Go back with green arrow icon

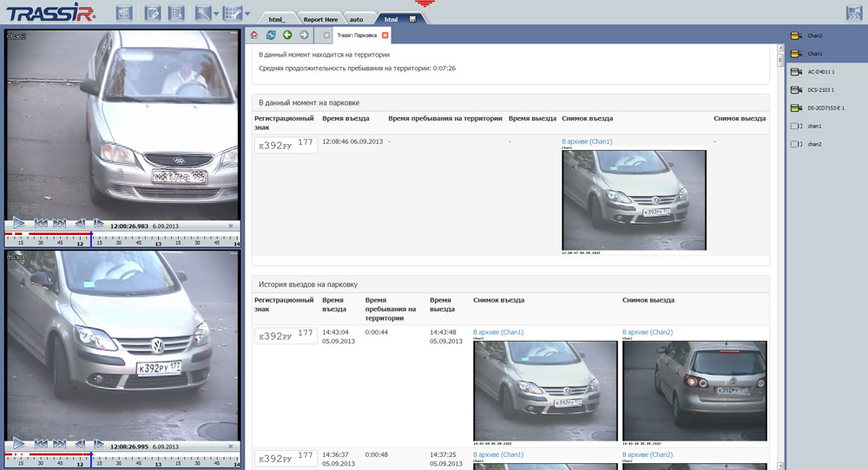coord(287,36)
